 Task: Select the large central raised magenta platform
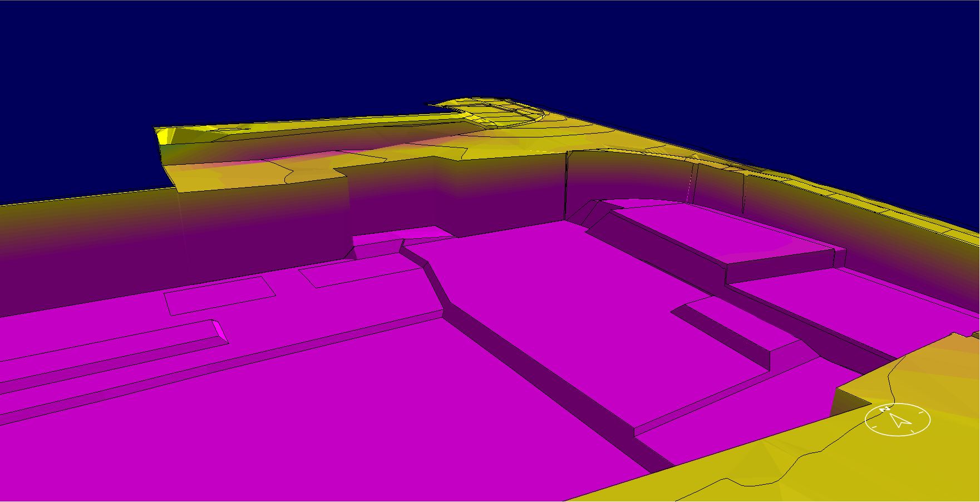click(x=557, y=289)
